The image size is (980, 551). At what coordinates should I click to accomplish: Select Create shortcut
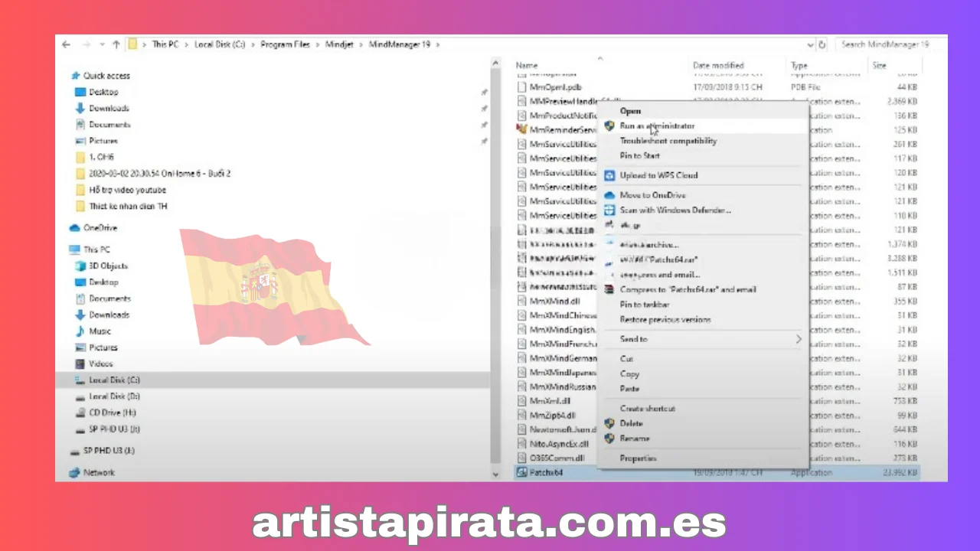[x=648, y=409]
